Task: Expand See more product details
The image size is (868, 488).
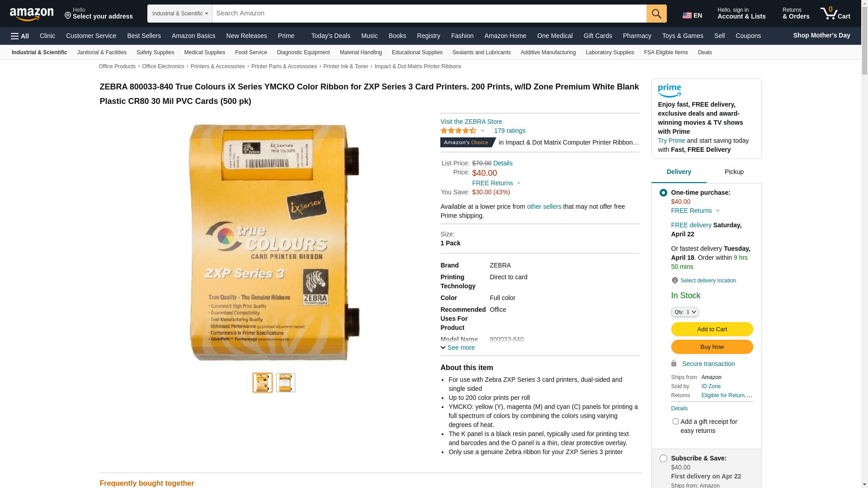Action: [458, 347]
